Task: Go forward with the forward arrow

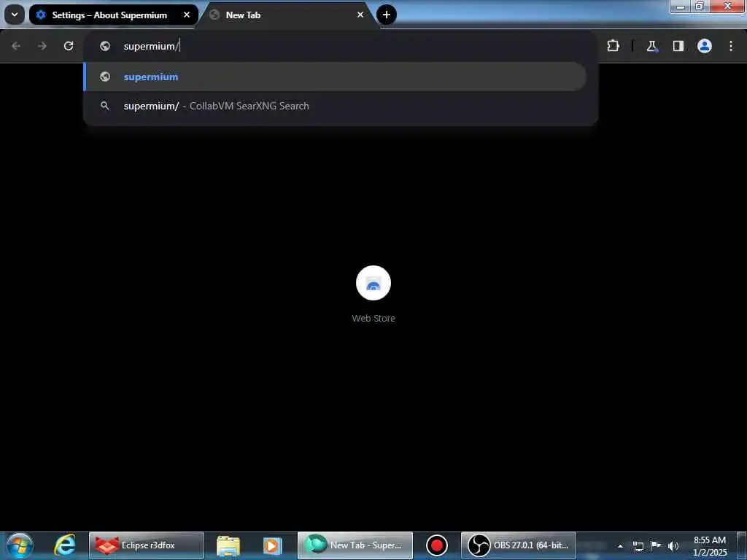Action: click(x=42, y=46)
